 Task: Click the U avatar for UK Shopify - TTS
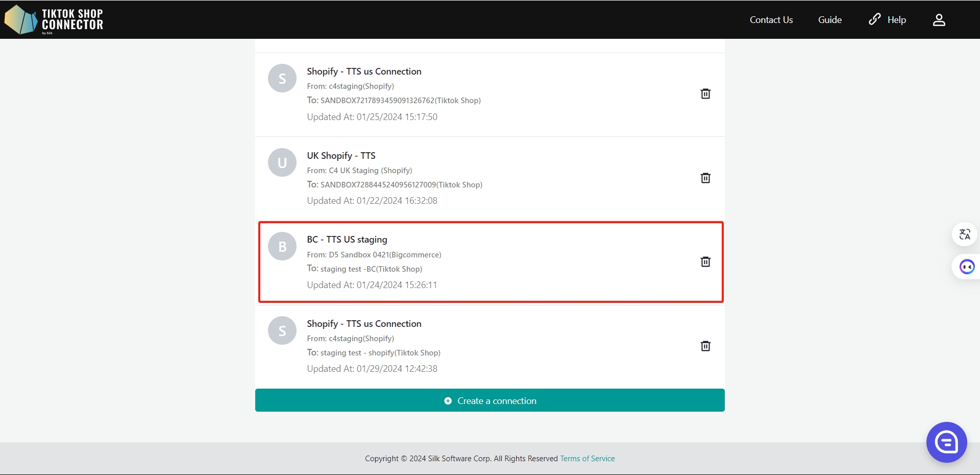click(282, 162)
